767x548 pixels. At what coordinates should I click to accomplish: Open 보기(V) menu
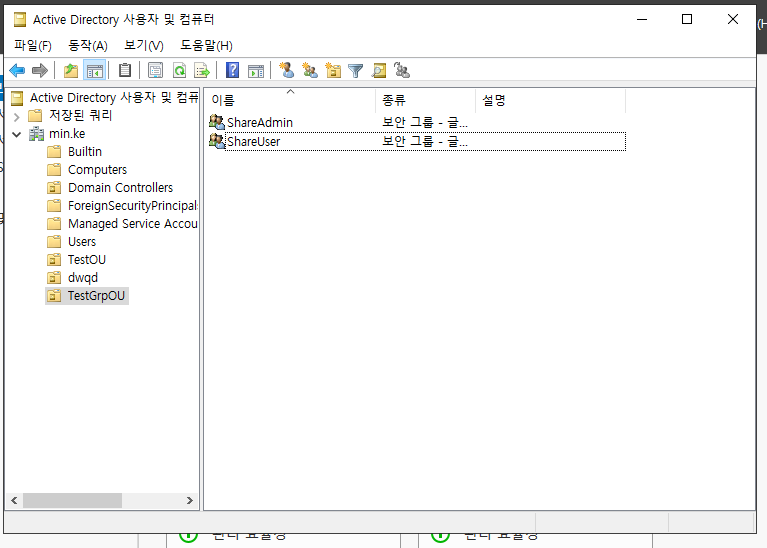[144, 46]
